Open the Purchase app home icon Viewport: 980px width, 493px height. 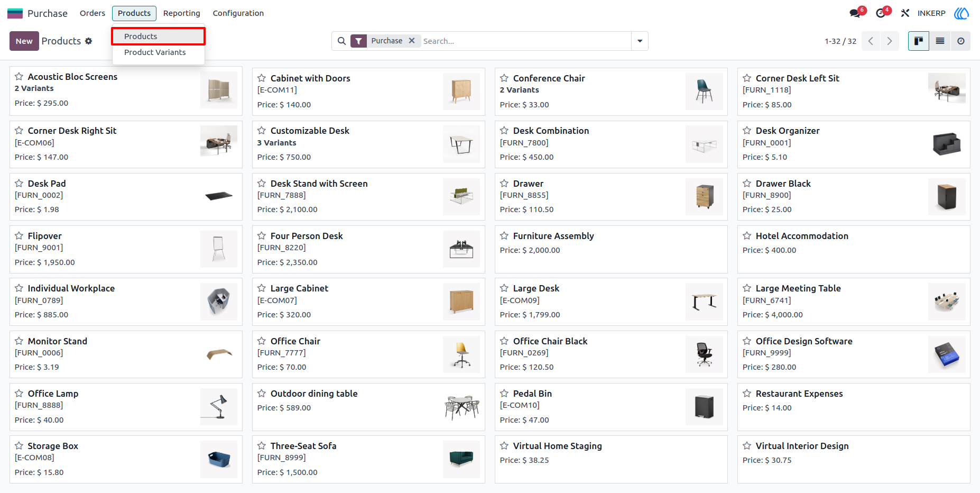coord(15,13)
